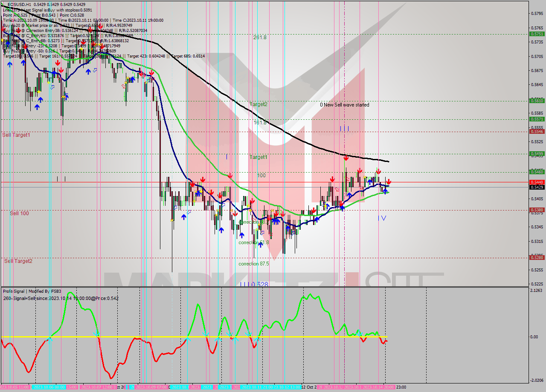Image resolution: width=546 pixels, height=392 pixels.
Task: Select the hollow blue trend-change arrow on the left chart area
Action: 52,88
